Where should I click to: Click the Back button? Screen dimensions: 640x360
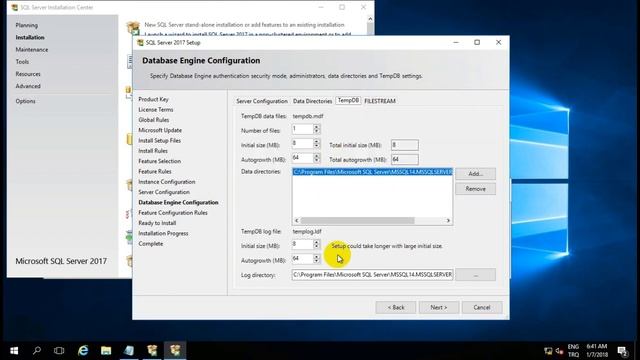[x=396, y=307]
